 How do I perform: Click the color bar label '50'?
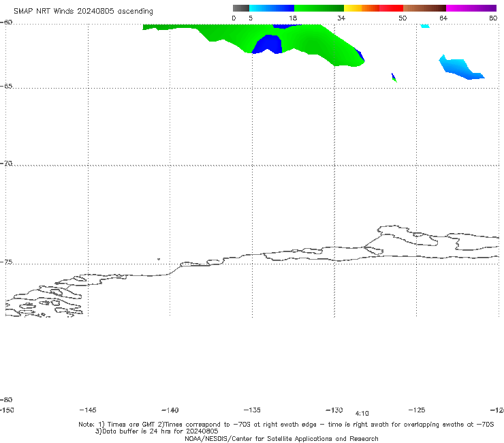point(403,18)
